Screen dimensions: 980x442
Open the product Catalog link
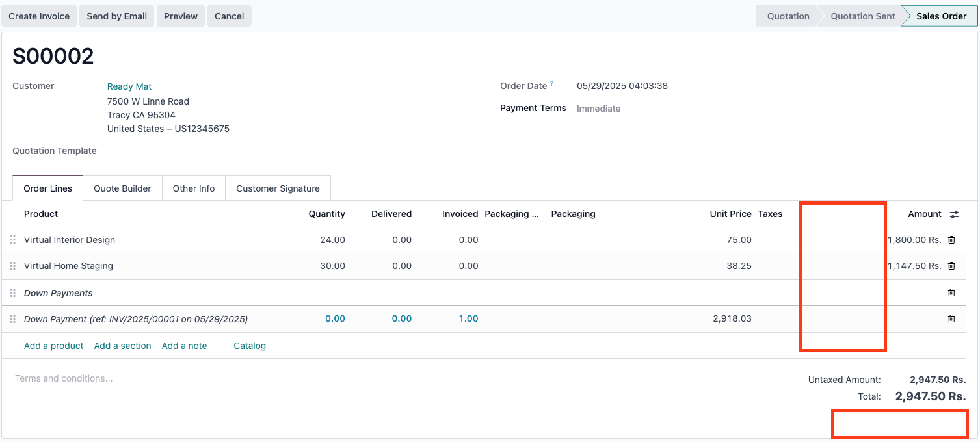point(250,346)
